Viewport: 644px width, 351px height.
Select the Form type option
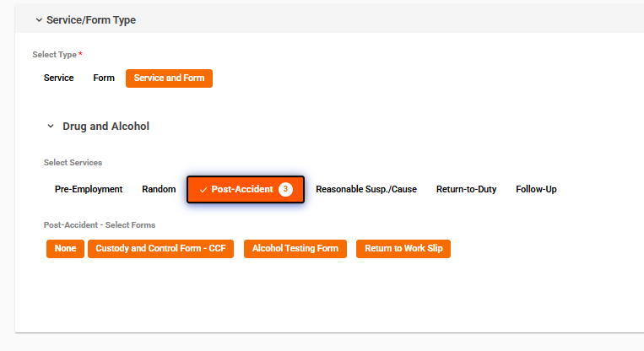104,78
